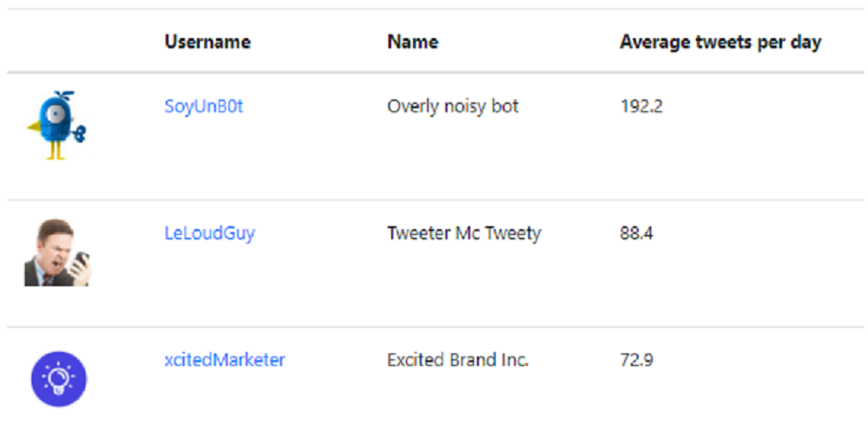Click the 192.2 tweets per day value
This screenshot has height=423, width=868.
click(641, 106)
